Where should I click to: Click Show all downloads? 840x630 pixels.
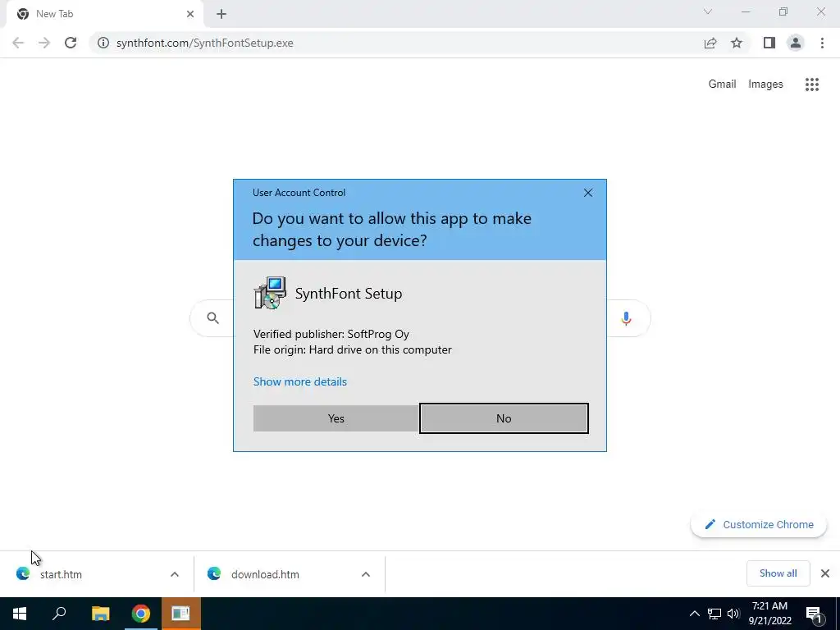click(778, 573)
